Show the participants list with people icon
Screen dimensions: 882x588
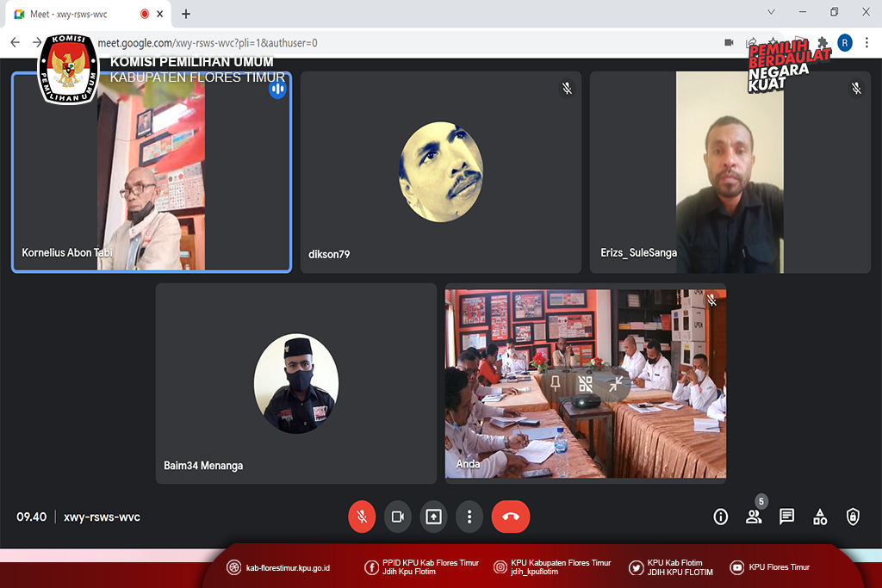coord(754,517)
